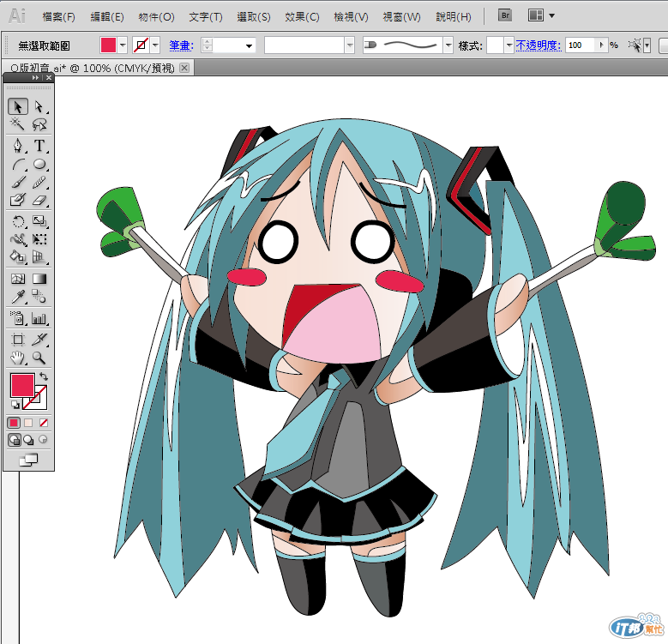668x644 pixels.
Task: Select the Direct Selection tool (white arrow)
Action: 39,106
